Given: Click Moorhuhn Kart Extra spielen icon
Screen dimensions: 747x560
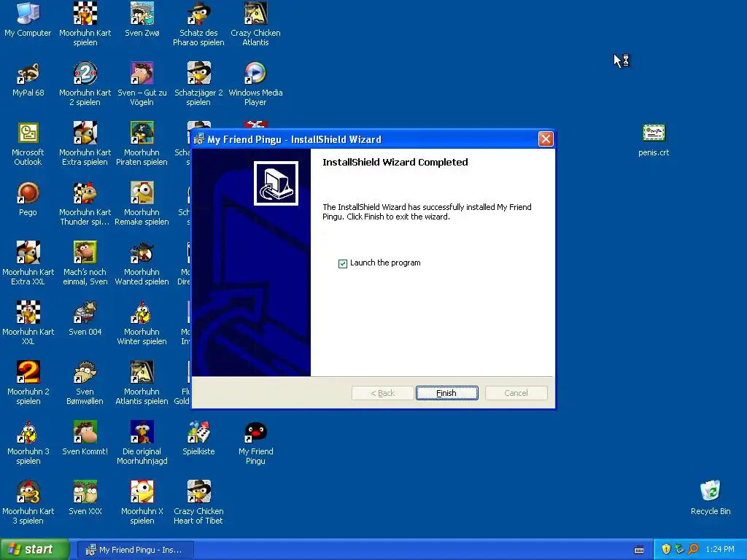Looking at the screenshot, I should [x=85, y=144].
